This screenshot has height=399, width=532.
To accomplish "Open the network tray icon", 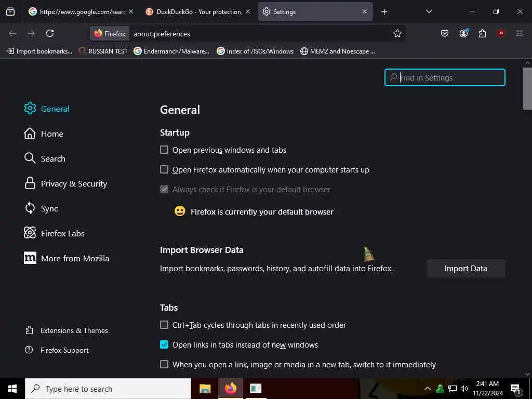I will point(453,389).
